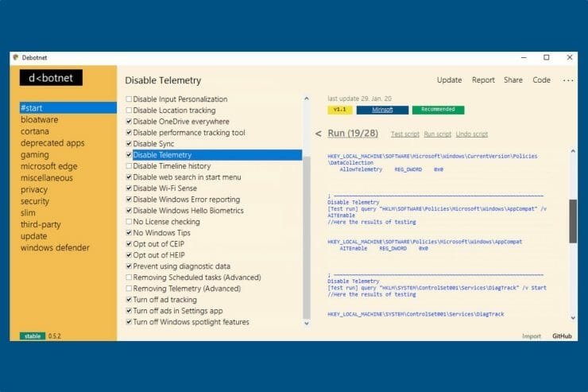
Task: Click the Undo script link
Action: point(472,134)
